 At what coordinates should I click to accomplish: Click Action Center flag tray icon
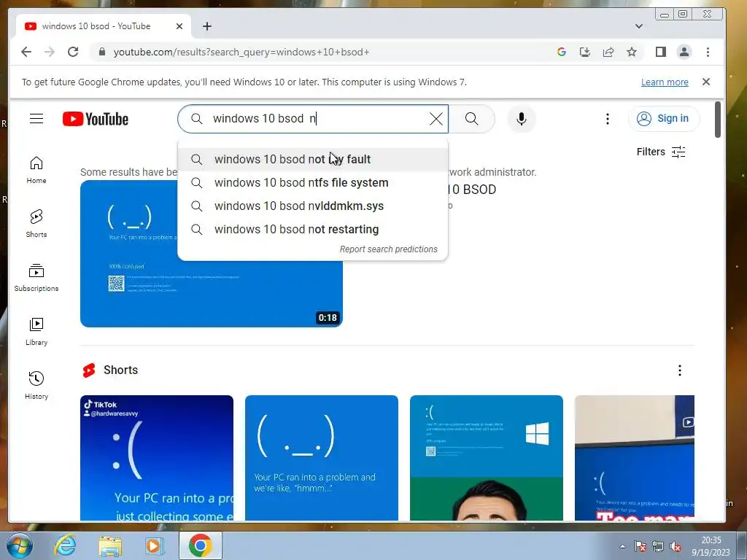[640, 546]
